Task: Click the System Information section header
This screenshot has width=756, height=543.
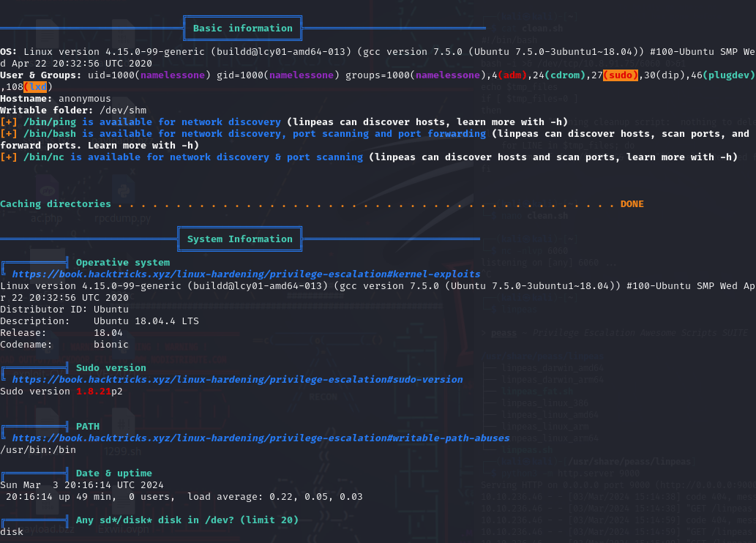Action: tap(239, 239)
